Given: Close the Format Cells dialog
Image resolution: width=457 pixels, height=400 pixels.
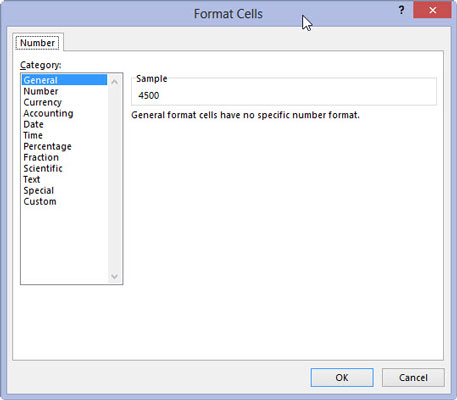Looking at the screenshot, I should tap(432, 10).
